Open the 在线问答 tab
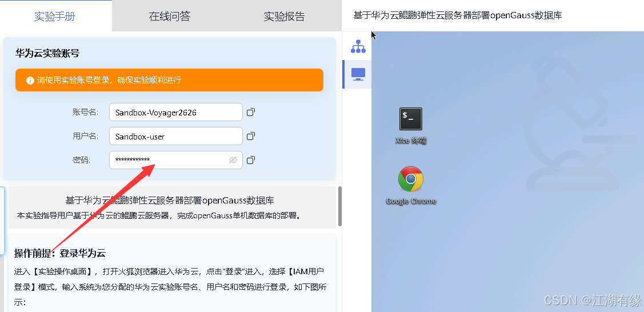 tap(170, 17)
